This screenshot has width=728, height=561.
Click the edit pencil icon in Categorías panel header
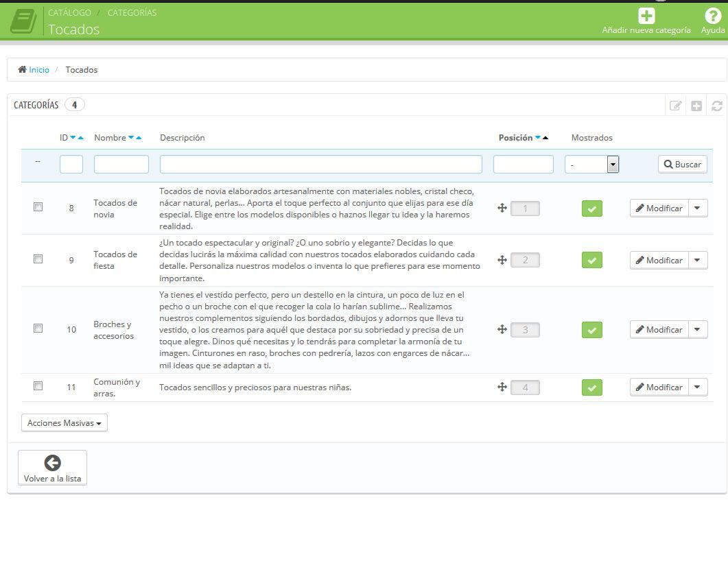click(x=676, y=106)
